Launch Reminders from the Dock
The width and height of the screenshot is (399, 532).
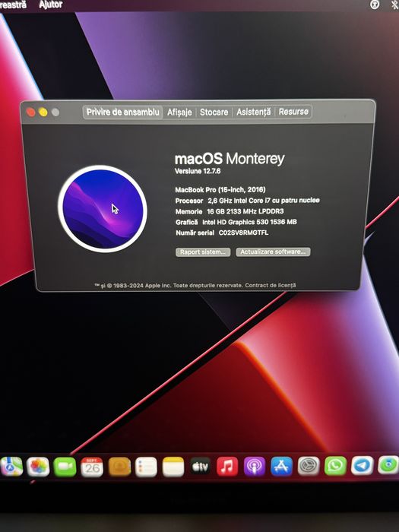tap(146, 467)
